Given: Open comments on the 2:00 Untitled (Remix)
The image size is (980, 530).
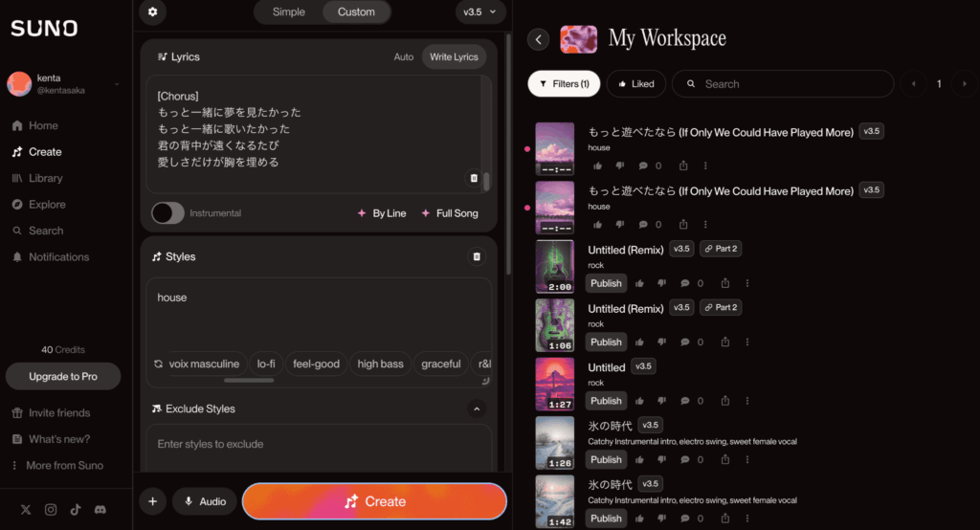Looking at the screenshot, I should point(685,283).
